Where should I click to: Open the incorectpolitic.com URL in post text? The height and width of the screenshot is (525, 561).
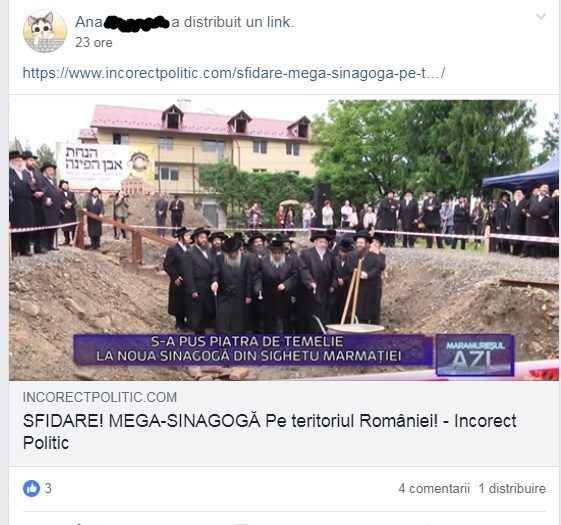(x=234, y=73)
